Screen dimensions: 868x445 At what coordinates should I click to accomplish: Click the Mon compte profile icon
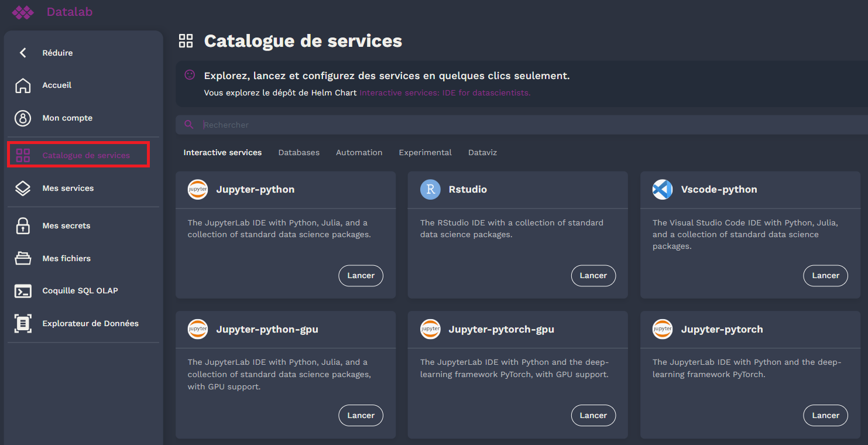tap(23, 118)
